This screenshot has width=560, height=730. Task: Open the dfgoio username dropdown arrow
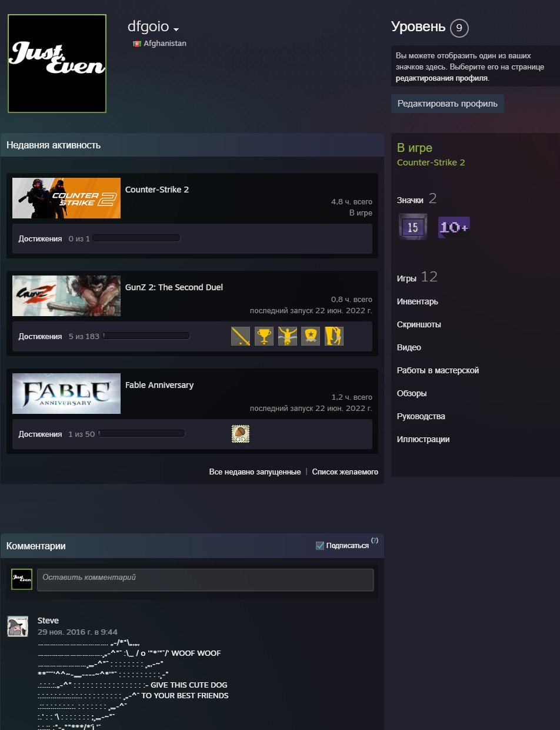pyautogui.click(x=176, y=29)
